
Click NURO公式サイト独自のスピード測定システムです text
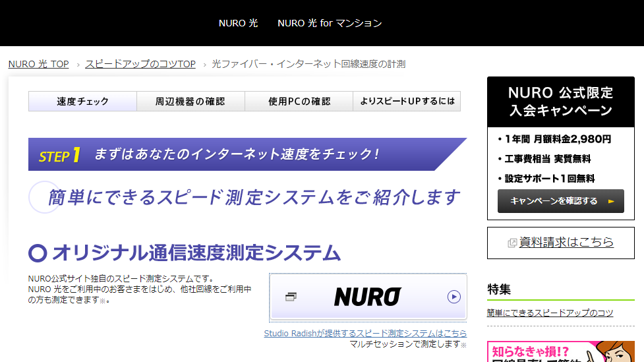[x=121, y=278]
